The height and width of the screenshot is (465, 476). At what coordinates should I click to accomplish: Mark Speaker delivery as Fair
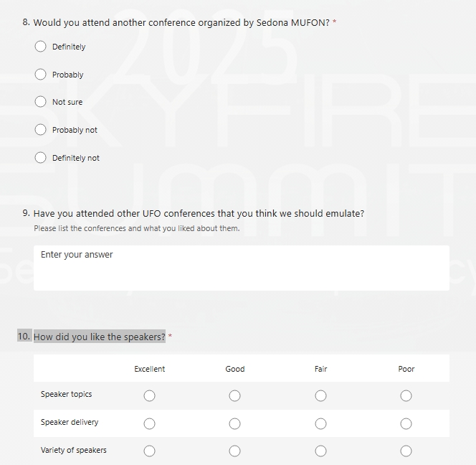[320, 423]
